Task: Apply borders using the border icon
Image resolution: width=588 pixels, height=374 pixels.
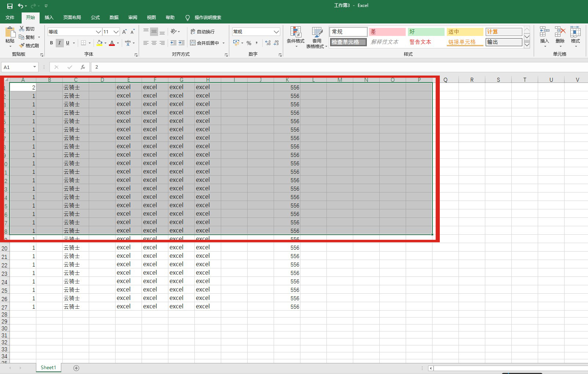Action: pos(84,43)
